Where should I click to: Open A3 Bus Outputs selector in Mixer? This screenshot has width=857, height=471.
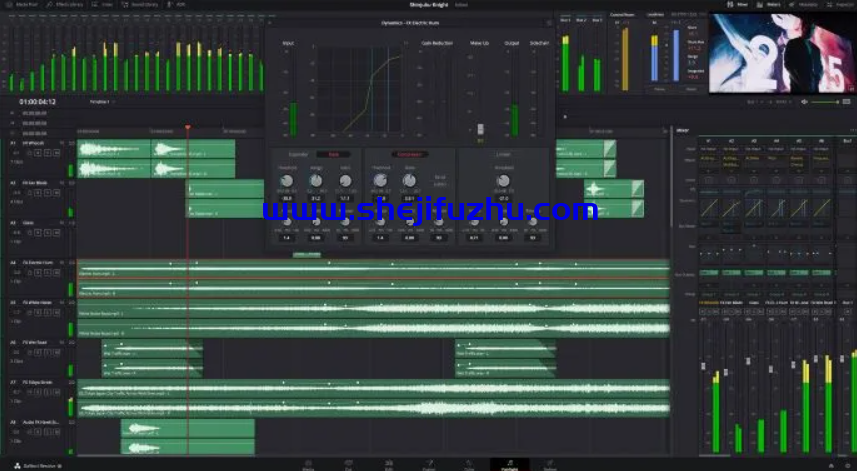click(754, 273)
